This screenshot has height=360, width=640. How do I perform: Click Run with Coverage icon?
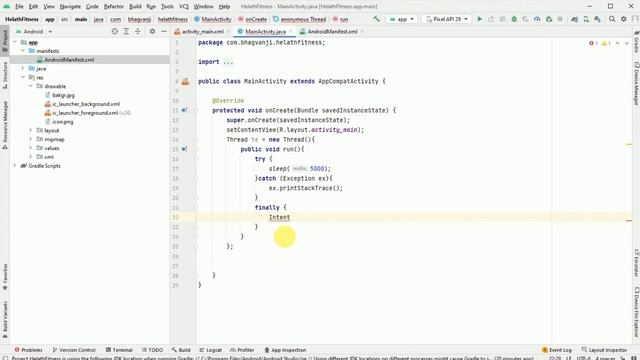[526, 19]
